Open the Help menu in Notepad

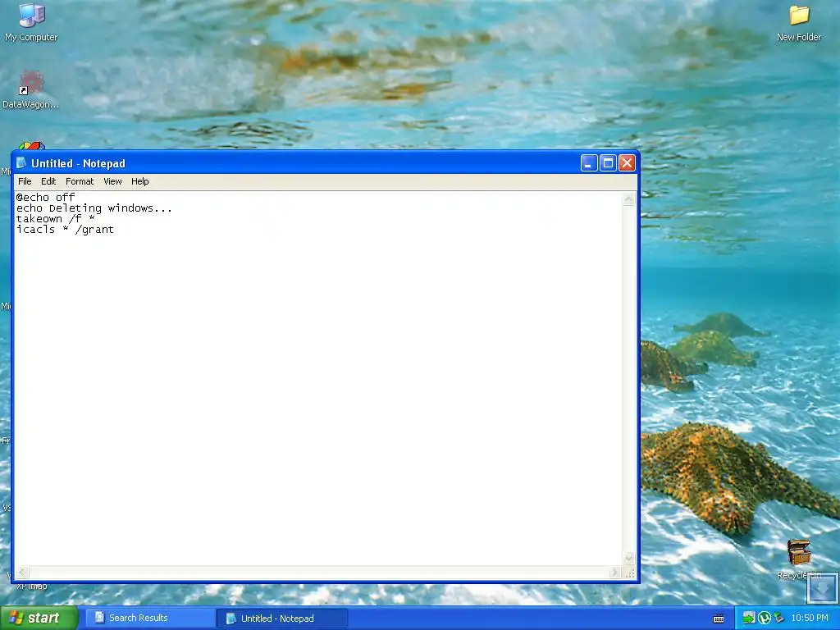[139, 181]
